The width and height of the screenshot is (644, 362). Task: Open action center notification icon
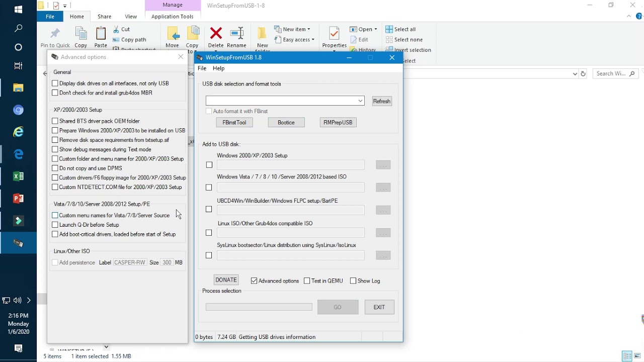point(18,348)
